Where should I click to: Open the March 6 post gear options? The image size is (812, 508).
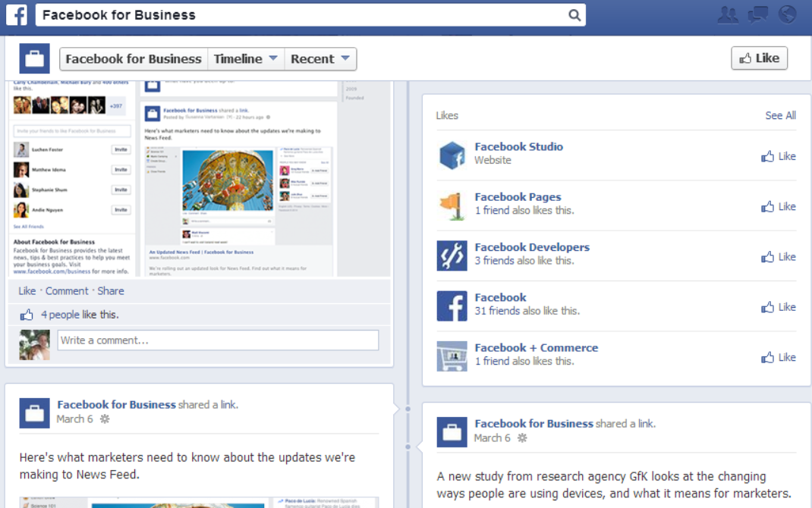[105, 419]
